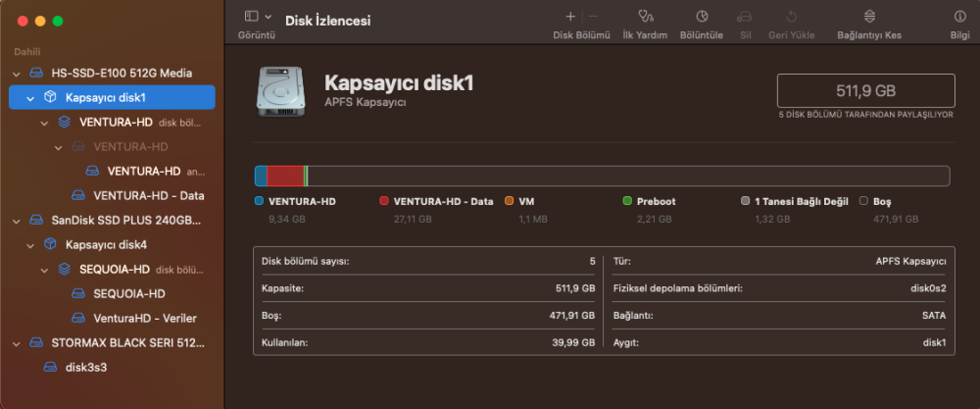Click the greyed VENTURA-HD disk icon
This screenshot has height=409, width=980.
77,147
